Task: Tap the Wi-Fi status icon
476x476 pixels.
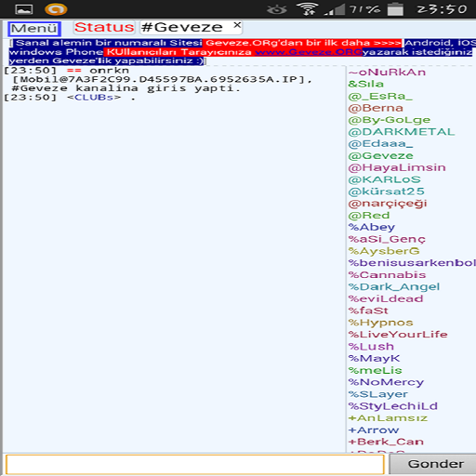Action: click(308, 9)
